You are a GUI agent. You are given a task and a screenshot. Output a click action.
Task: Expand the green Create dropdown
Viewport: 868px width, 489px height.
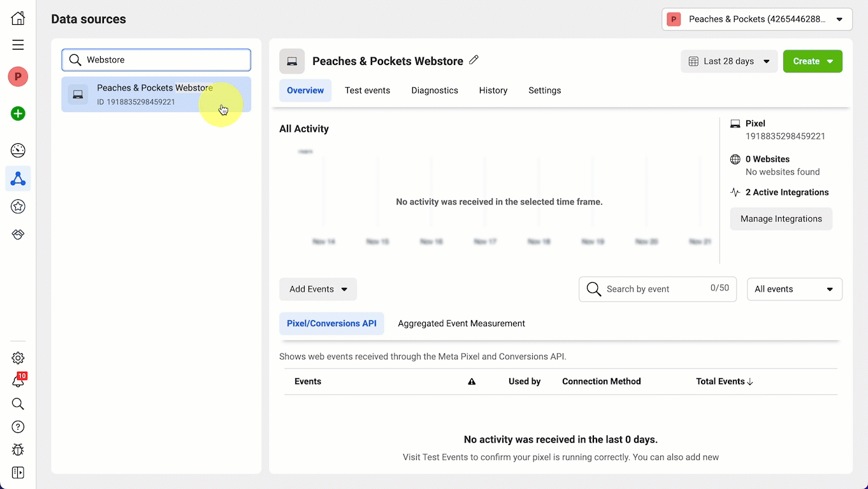(813, 61)
